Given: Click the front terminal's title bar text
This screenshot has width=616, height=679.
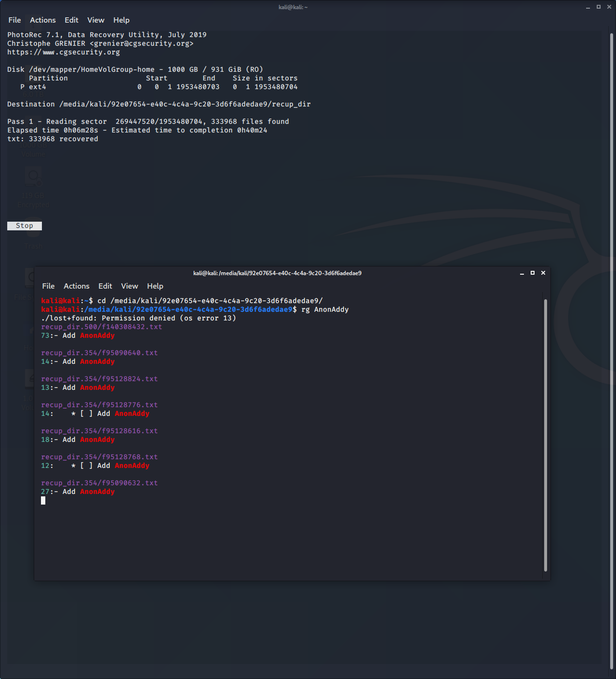Looking at the screenshot, I should (x=277, y=273).
